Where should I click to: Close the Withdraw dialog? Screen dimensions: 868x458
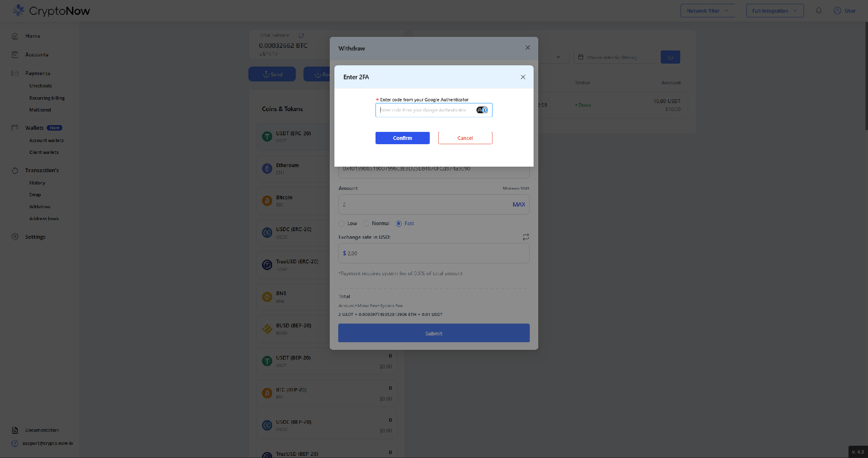pos(528,47)
